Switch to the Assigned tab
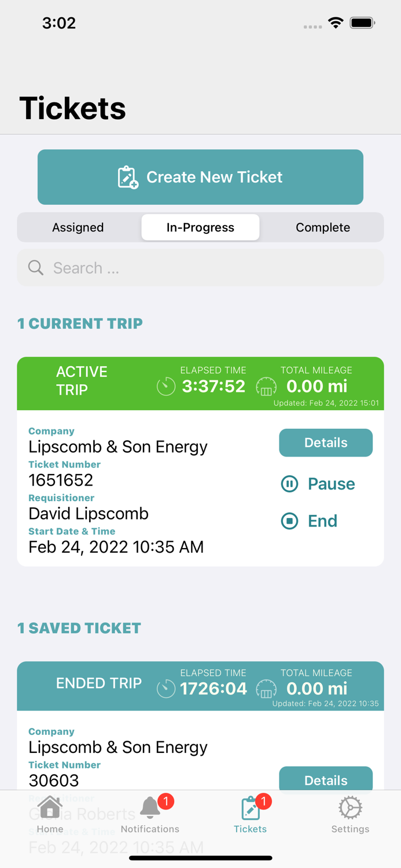The image size is (401, 868). point(78,227)
